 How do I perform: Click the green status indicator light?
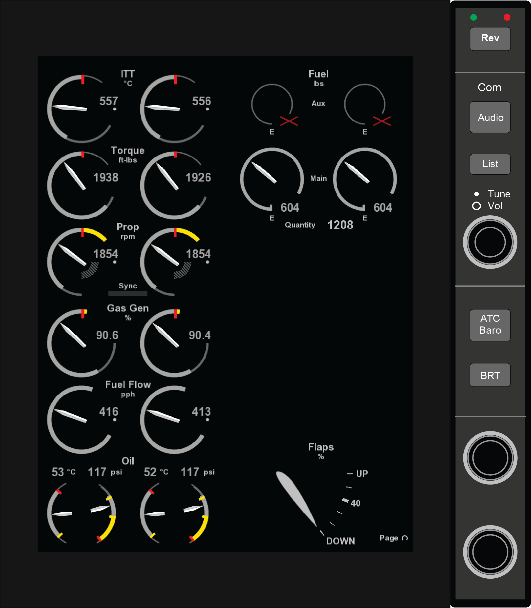pyautogui.click(x=474, y=17)
